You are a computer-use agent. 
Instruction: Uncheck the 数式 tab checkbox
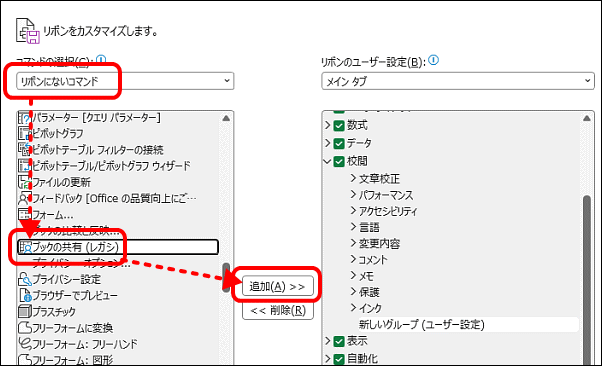339,126
